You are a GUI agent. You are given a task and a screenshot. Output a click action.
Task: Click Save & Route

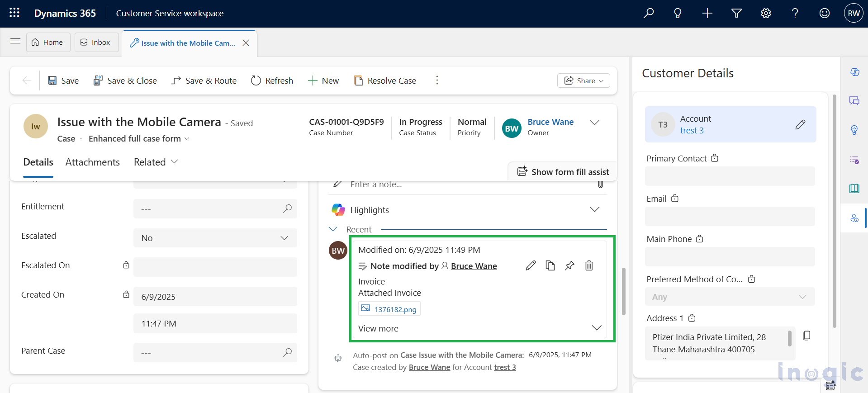tap(204, 80)
